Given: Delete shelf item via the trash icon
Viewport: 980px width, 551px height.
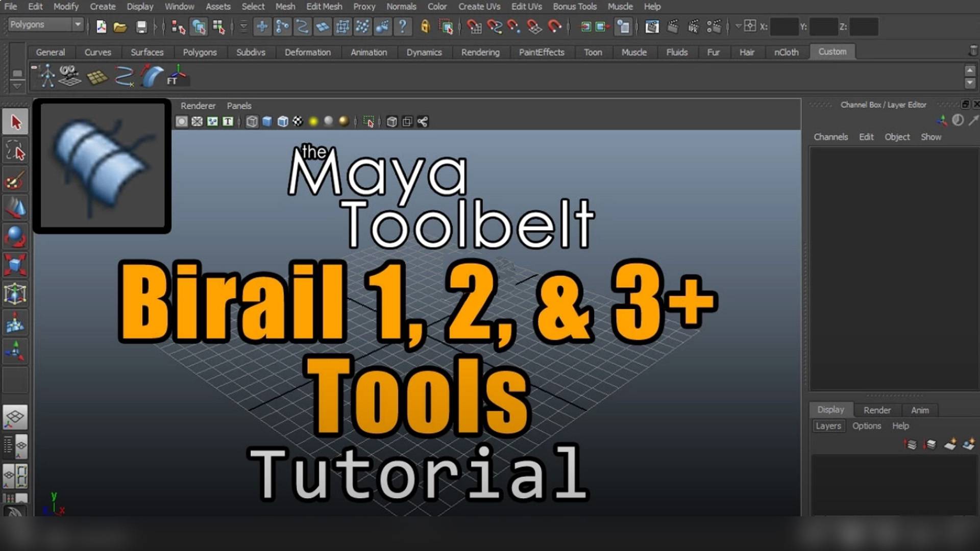Looking at the screenshot, I should click(973, 51).
